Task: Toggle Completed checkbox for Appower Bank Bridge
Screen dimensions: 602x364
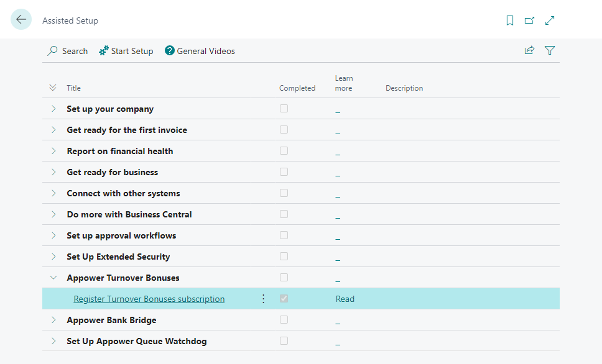Action: (x=284, y=320)
